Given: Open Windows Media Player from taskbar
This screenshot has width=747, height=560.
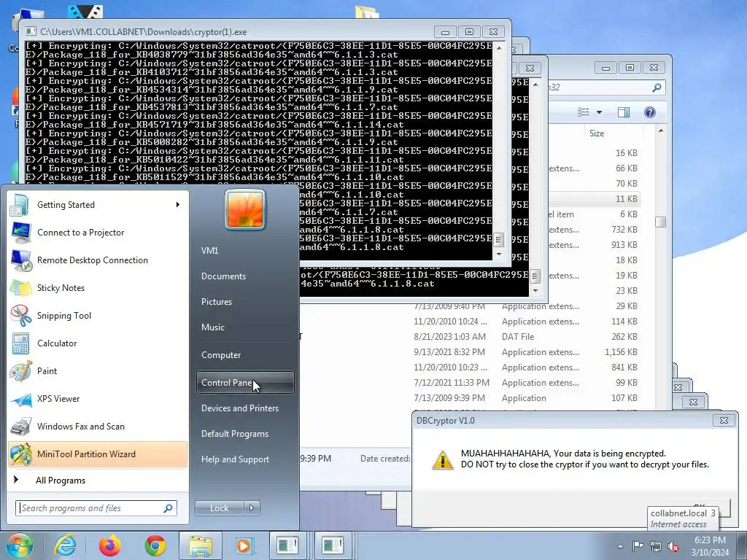Looking at the screenshot, I should 245,545.
